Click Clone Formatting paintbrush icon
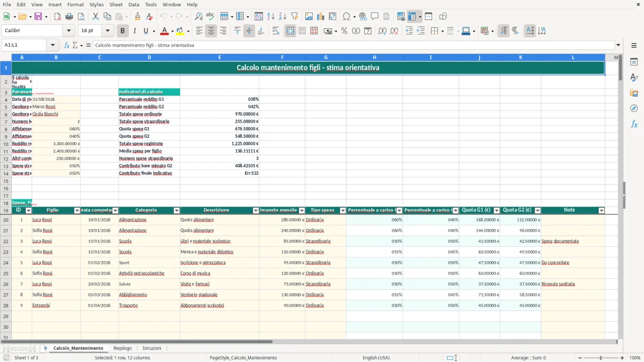The width and height of the screenshot is (644, 362). (137, 17)
